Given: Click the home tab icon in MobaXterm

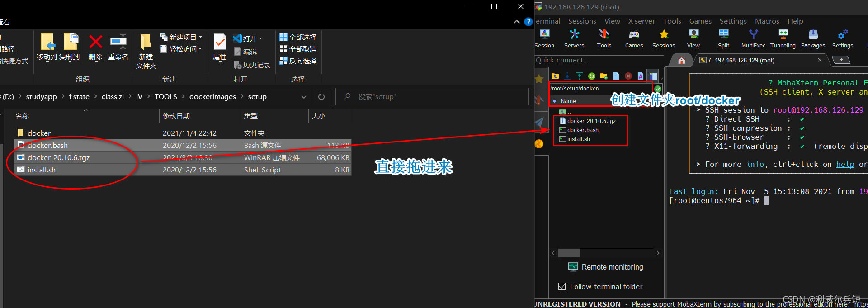Looking at the screenshot, I should [682, 60].
